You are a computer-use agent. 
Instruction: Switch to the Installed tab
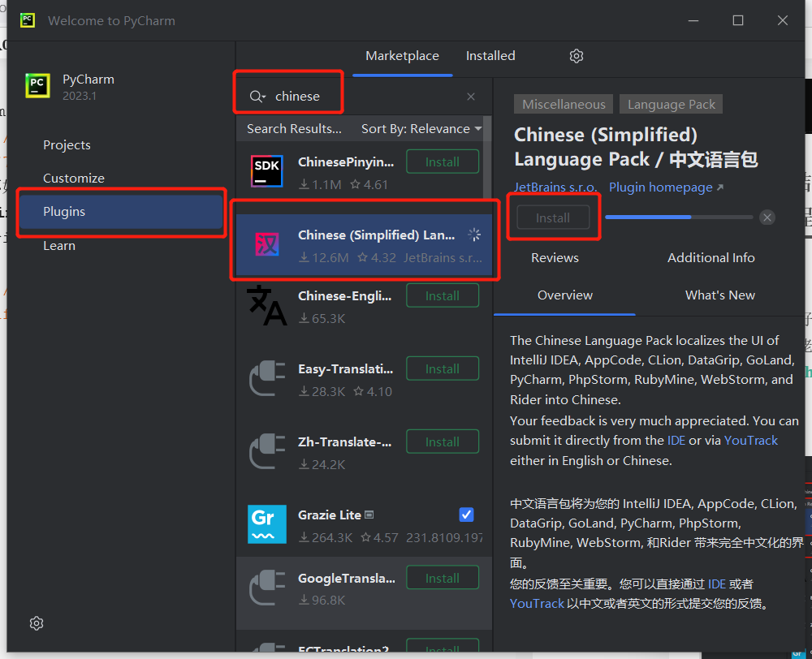490,56
